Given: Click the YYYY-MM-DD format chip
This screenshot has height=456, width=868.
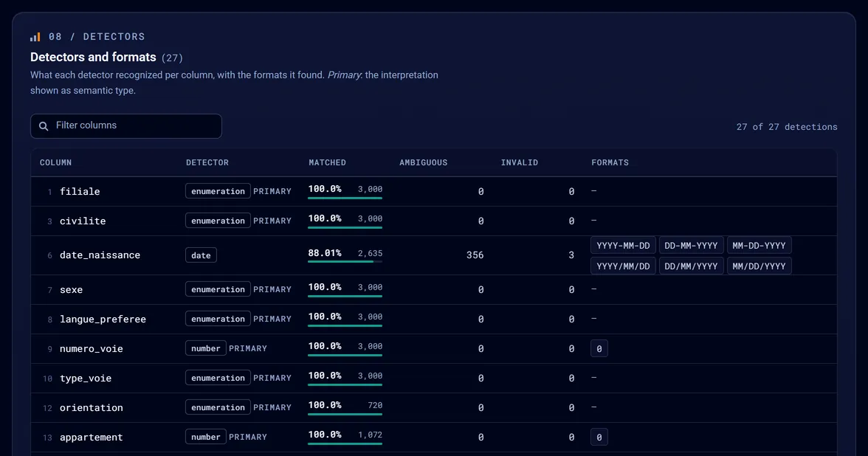Looking at the screenshot, I should 623,245.
